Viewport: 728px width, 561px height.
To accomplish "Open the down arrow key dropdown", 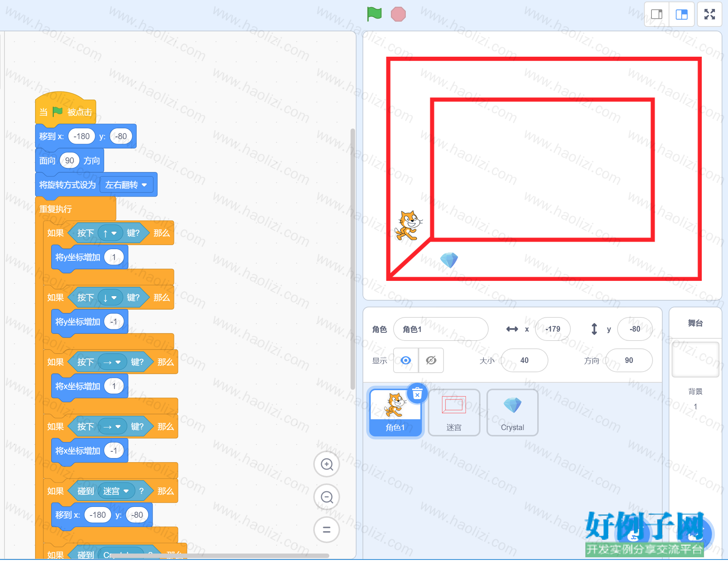I will coord(110,298).
